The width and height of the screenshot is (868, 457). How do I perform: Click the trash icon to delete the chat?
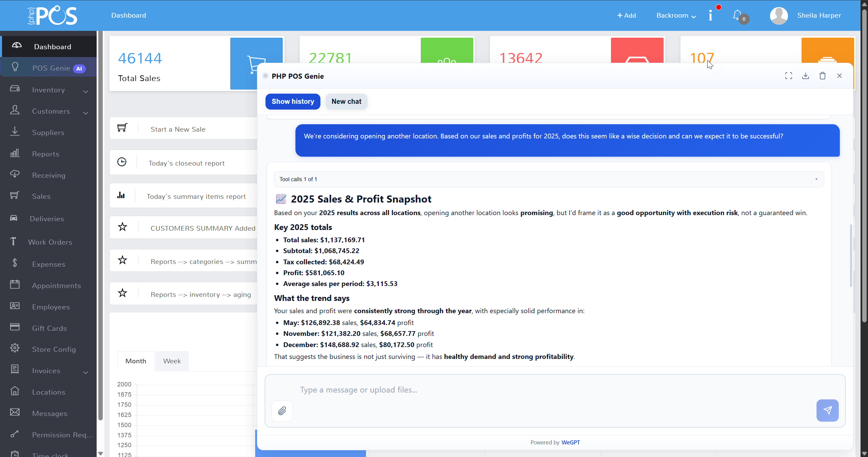[x=823, y=76]
